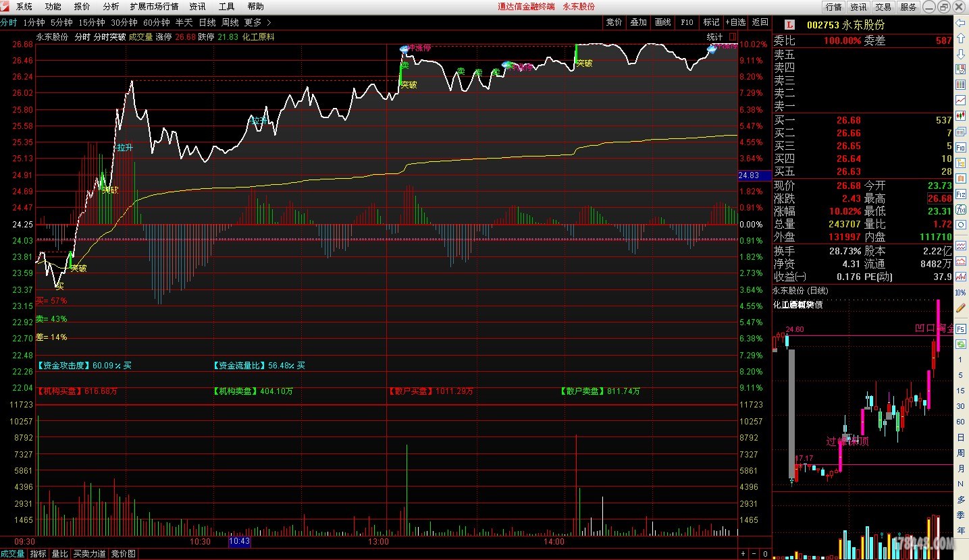Click the +自选 add to watchlist button

pos(735,22)
